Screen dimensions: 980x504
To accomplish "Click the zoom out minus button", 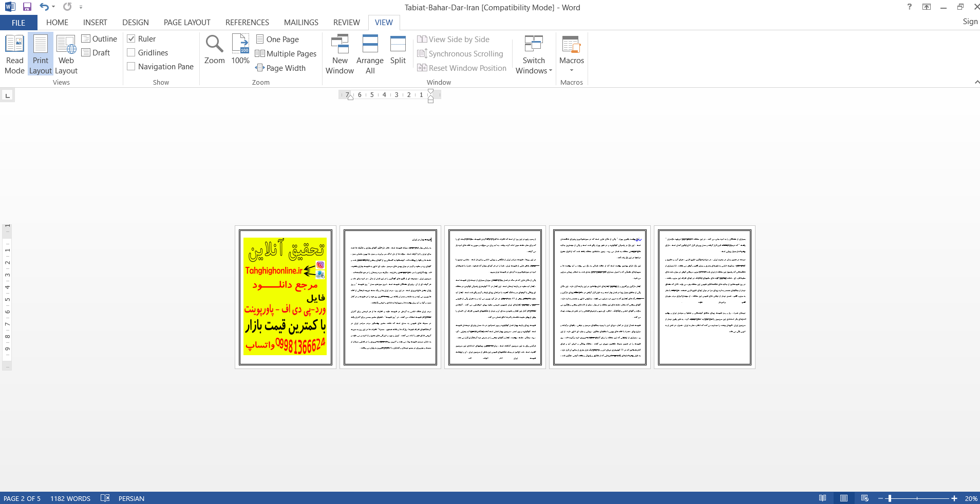I will (880, 498).
